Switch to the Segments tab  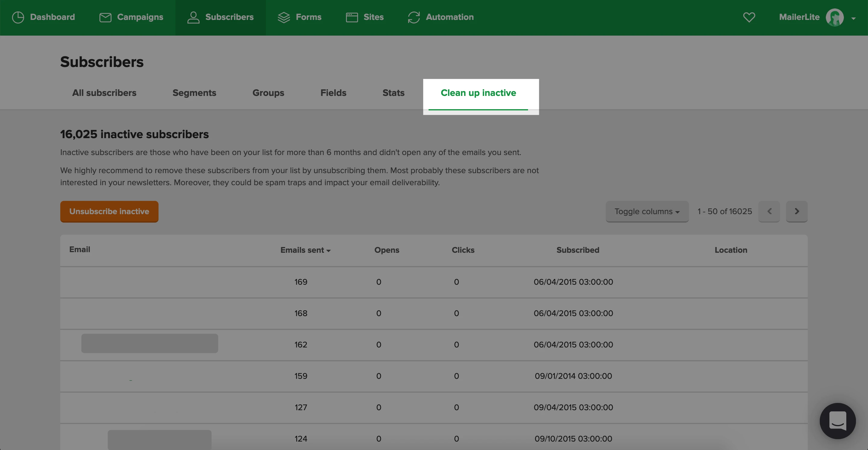(194, 93)
